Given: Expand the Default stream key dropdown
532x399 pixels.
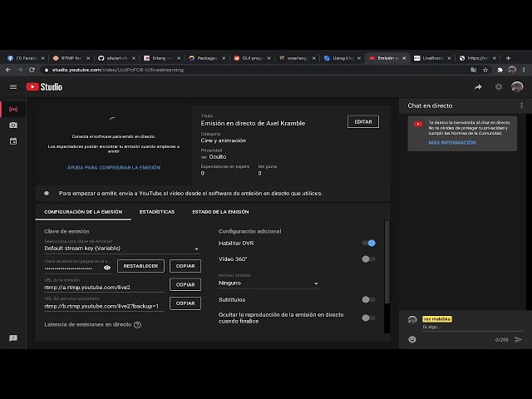Looking at the screenshot, I should click(x=122, y=249).
